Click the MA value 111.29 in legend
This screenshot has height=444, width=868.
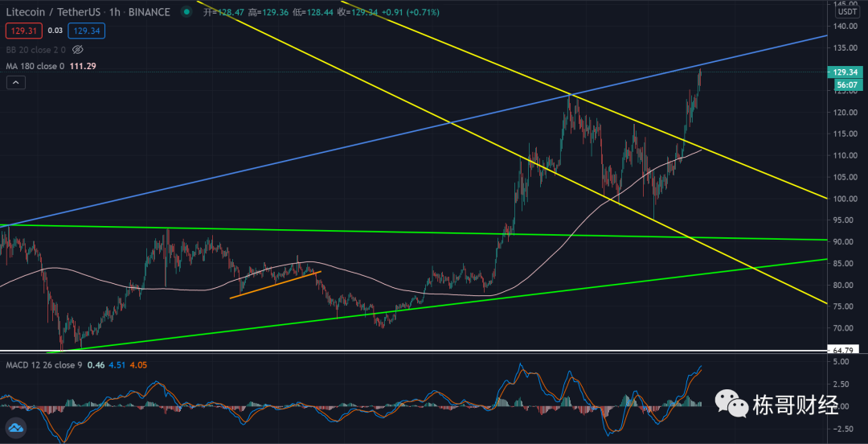point(83,66)
